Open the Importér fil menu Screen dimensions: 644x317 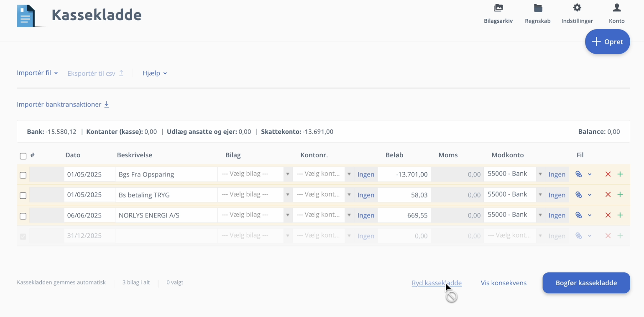point(37,73)
